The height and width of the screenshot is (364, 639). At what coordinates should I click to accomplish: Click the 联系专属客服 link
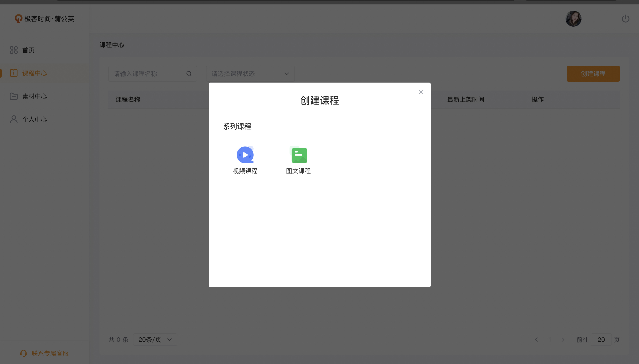pos(50,353)
